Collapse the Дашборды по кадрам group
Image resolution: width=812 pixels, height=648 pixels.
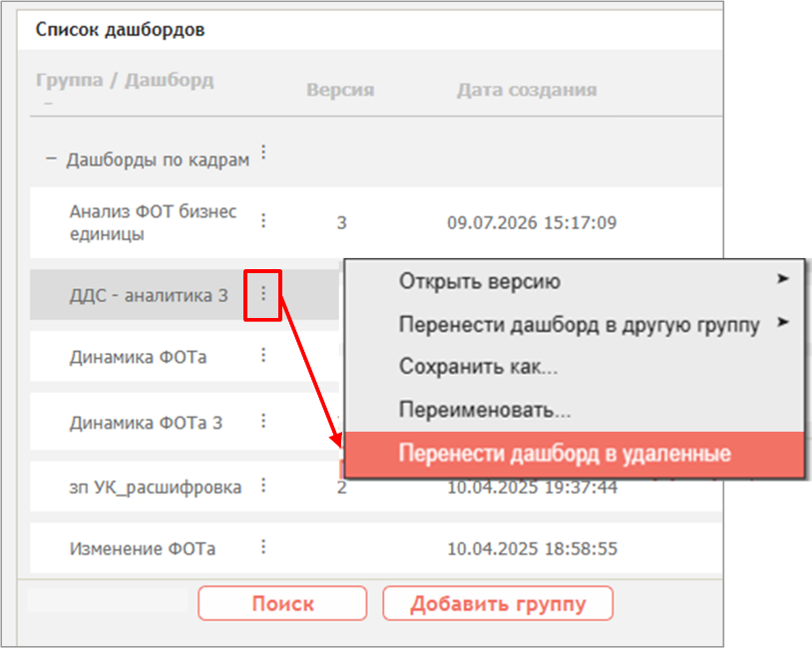click(x=51, y=159)
